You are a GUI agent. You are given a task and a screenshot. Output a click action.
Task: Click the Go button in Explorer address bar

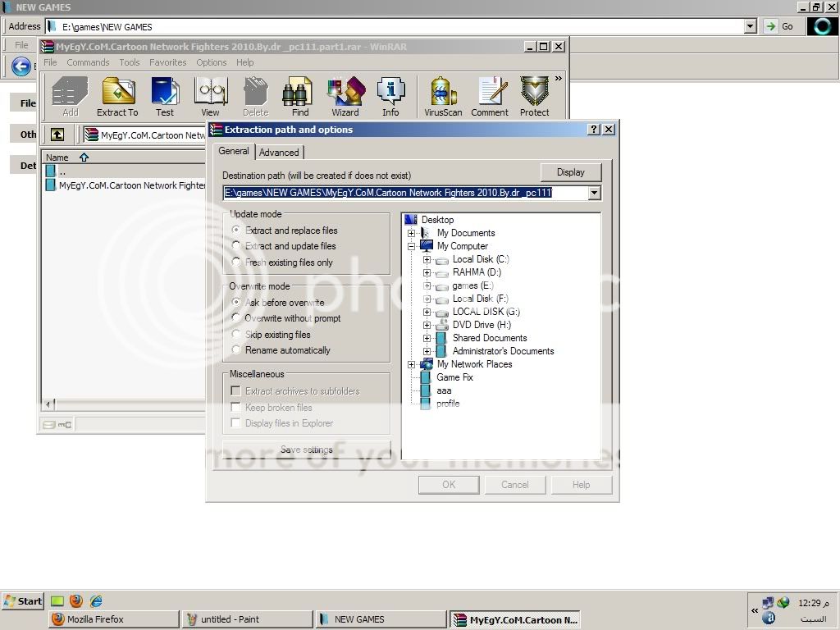[x=779, y=26]
